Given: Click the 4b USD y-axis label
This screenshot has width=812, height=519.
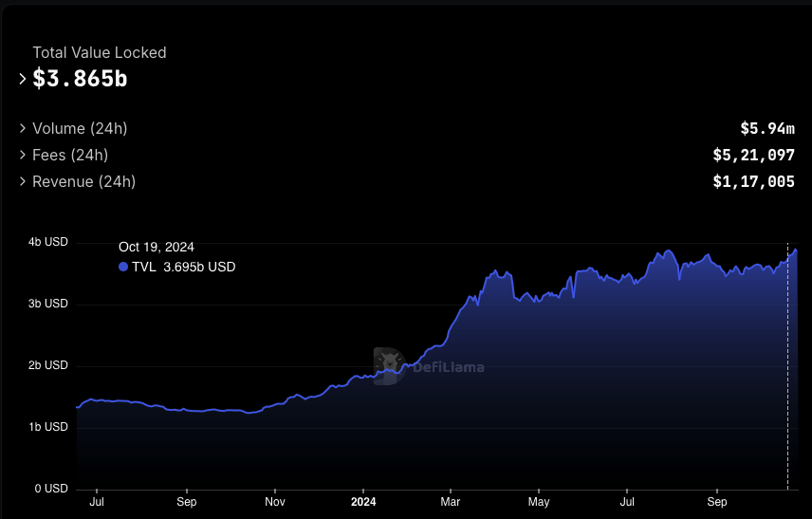Looking at the screenshot, I should pos(47,242).
